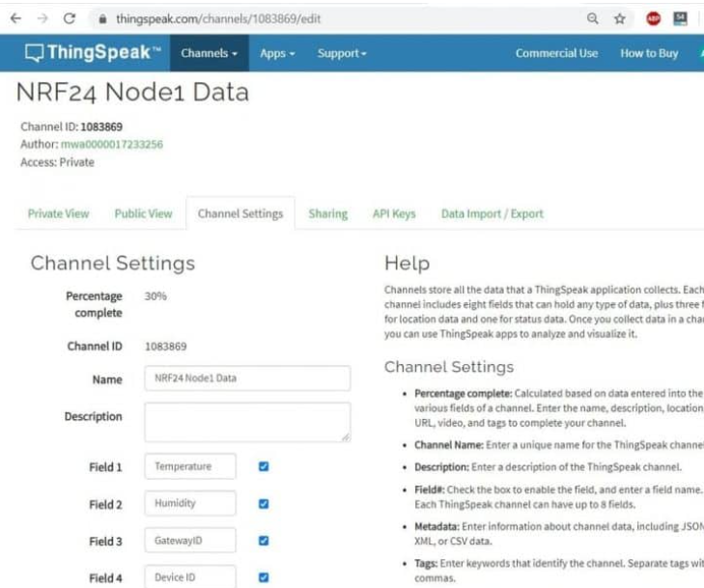The width and height of the screenshot is (704, 588).
Task: Click the NRF24 Node1 Data page heading
Action: point(132,92)
